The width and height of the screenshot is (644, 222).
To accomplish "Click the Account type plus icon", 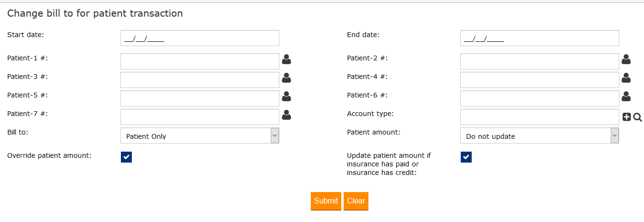I will (x=627, y=117).
